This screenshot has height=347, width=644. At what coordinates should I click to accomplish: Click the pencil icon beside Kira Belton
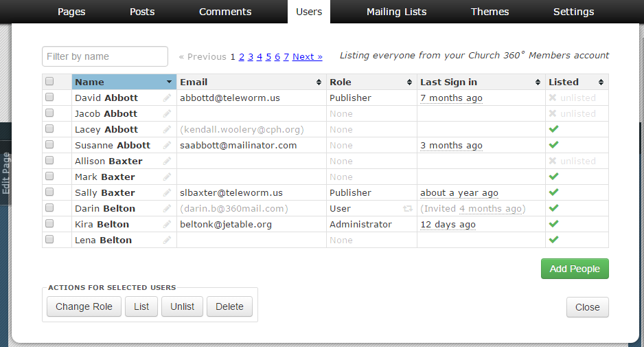[167, 225]
